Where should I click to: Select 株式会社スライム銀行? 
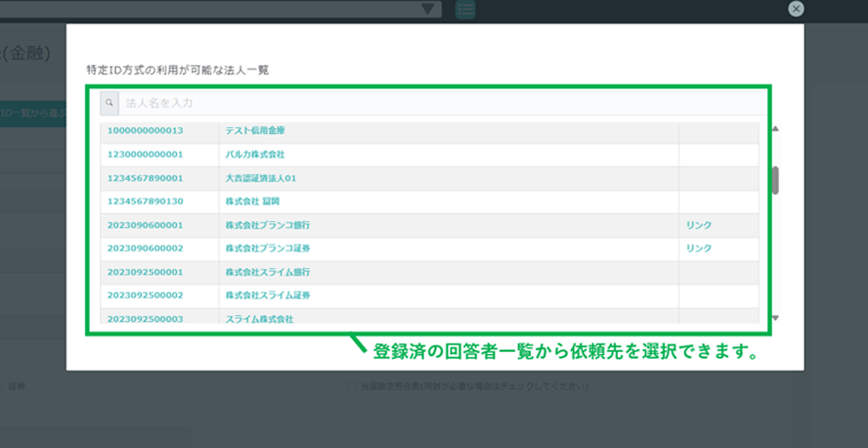[x=267, y=272]
